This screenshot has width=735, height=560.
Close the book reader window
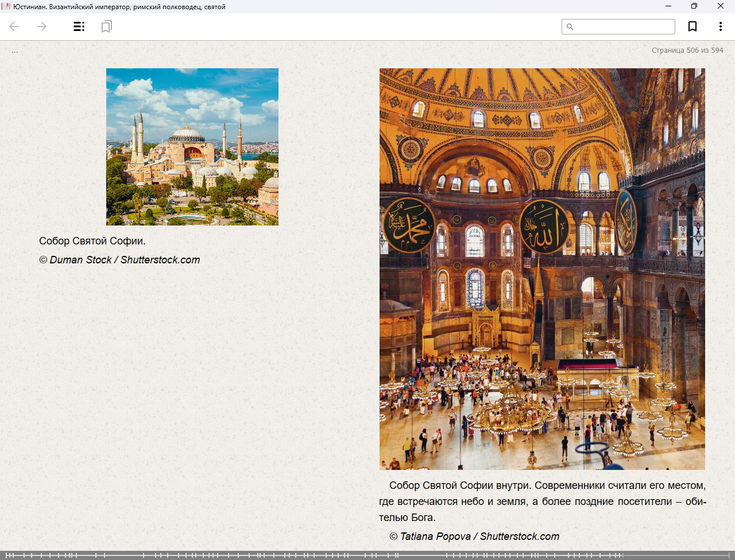point(721,6)
